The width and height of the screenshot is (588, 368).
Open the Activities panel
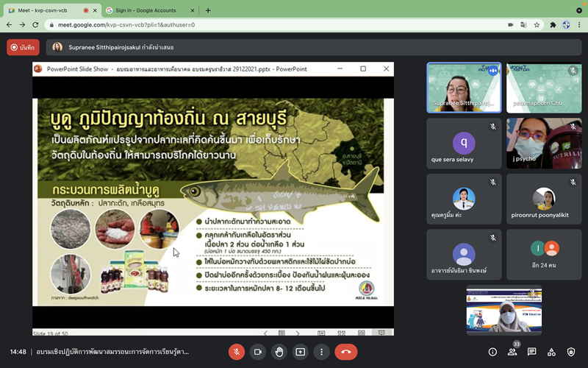coord(552,352)
